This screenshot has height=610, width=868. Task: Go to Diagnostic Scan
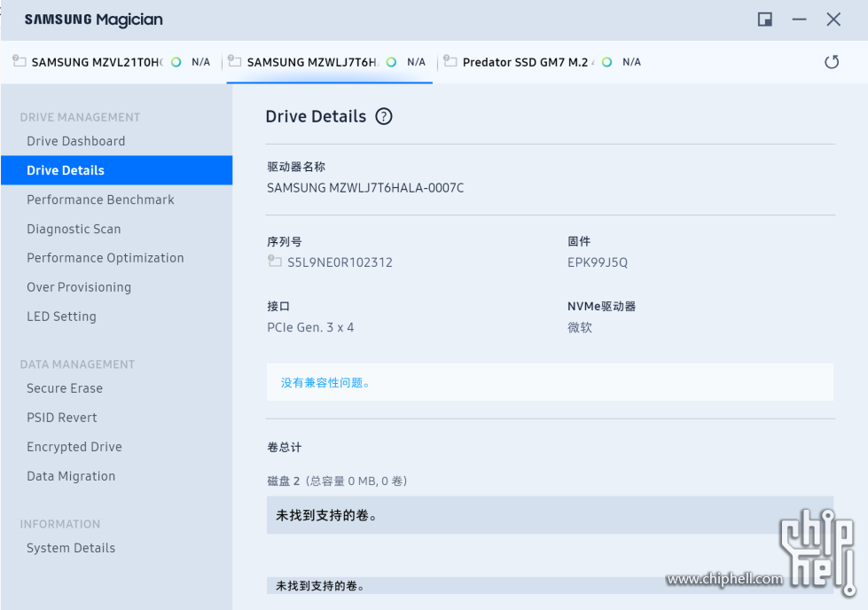coord(74,229)
